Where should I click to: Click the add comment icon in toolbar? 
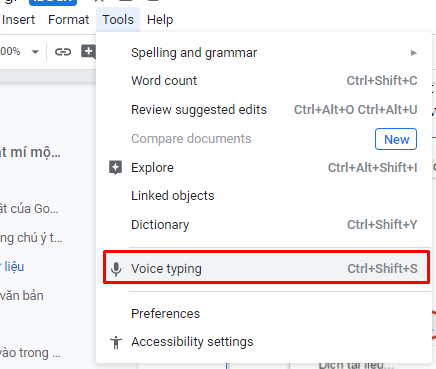pyautogui.click(x=88, y=52)
